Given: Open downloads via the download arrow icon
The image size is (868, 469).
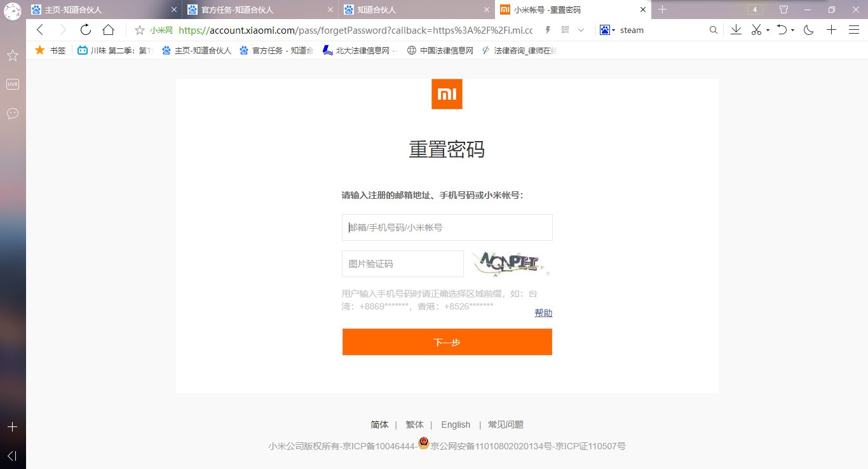Looking at the screenshot, I should coord(735,29).
